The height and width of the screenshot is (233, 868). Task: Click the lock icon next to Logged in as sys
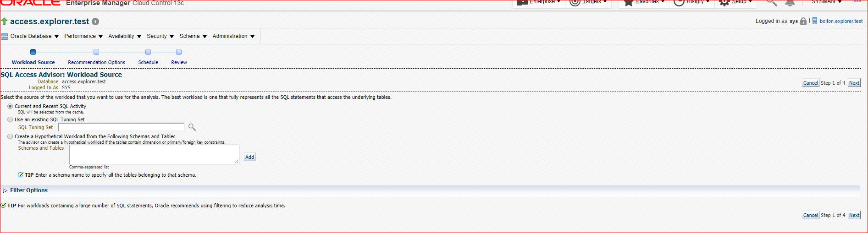(x=803, y=21)
